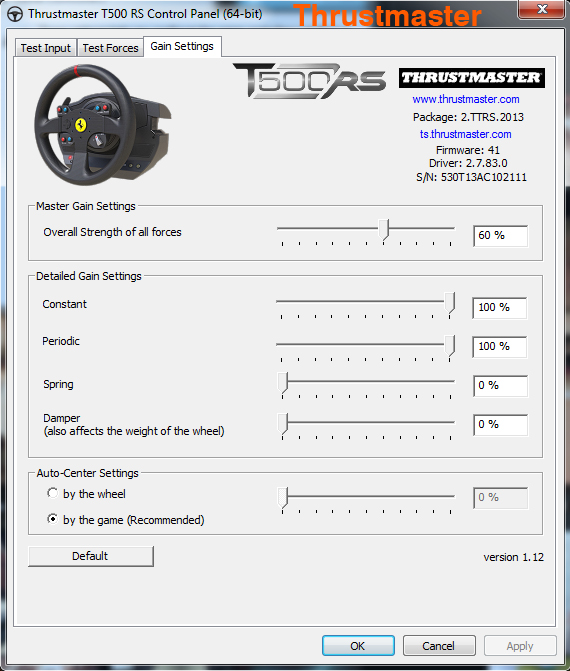
Task: Click the Constant 100 % value field
Action: [499, 308]
